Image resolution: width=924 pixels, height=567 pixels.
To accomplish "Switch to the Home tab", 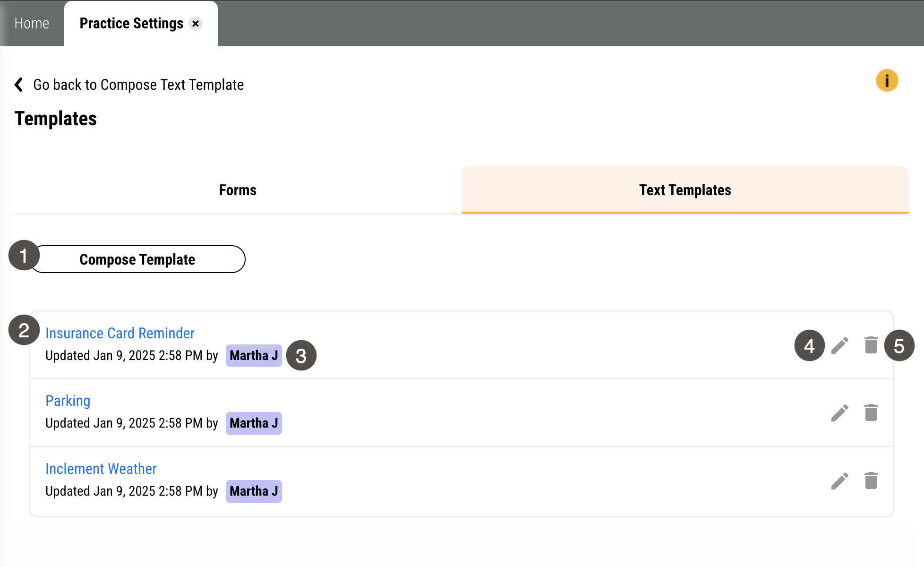I will pos(32,23).
